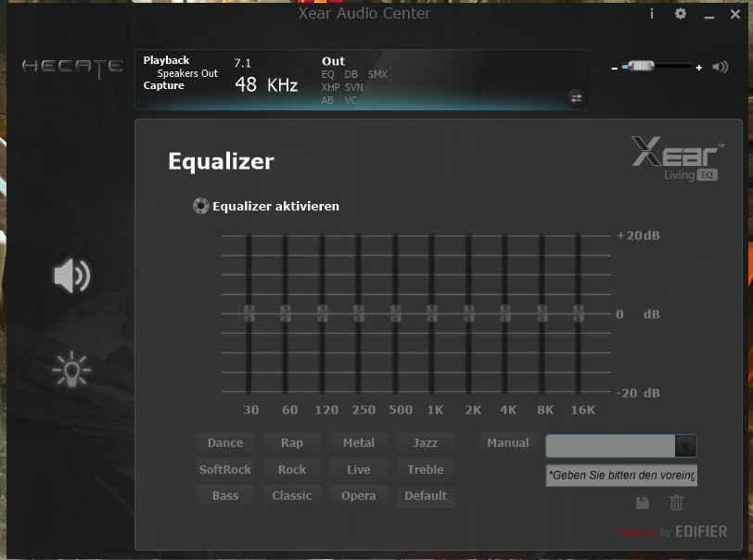
Task: Click the preset name input field
Action: point(612,446)
